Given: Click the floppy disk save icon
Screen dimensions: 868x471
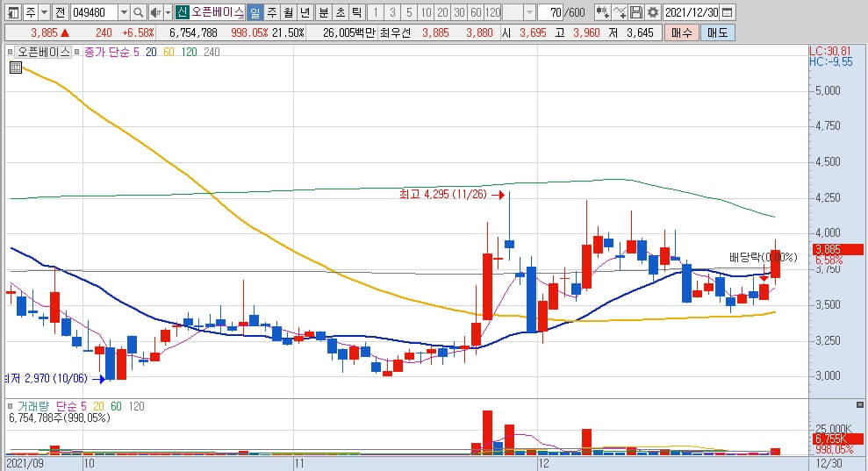Looking at the screenshot, I should coord(636,12).
